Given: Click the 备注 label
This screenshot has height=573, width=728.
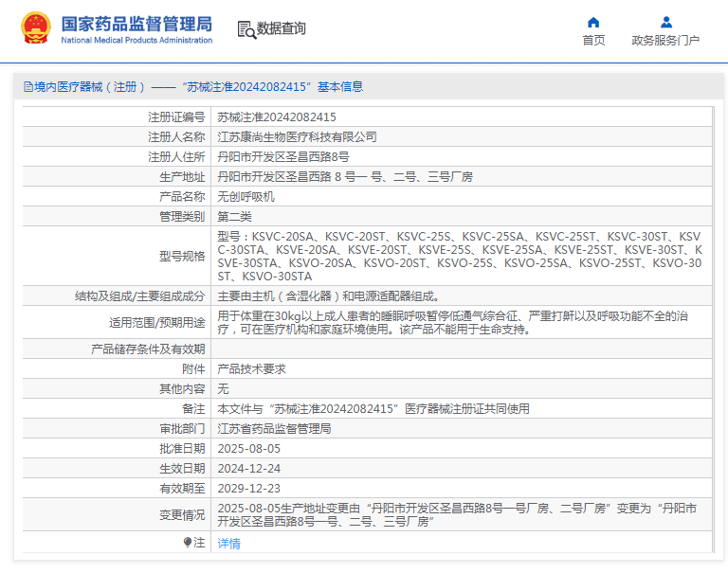Looking at the screenshot, I should tap(193, 409).
